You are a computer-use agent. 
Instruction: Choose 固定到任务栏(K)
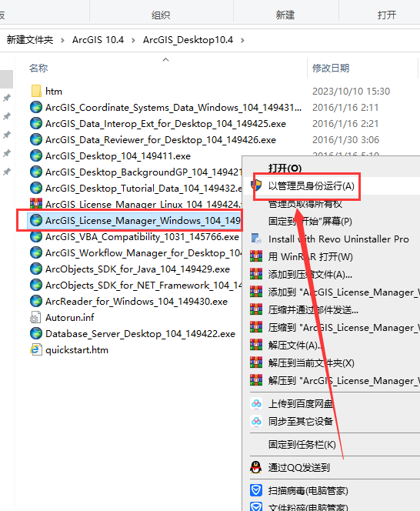click(302, 445)
